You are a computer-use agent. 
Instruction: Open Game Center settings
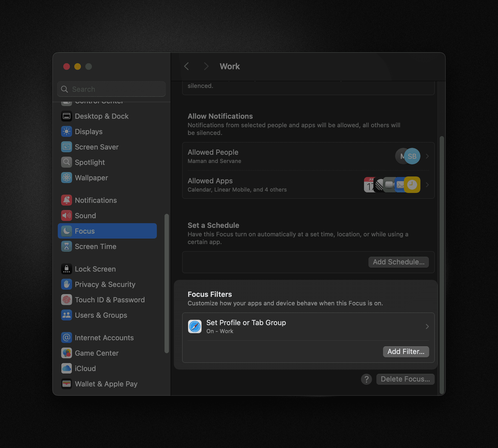click(x=97, y=353)
